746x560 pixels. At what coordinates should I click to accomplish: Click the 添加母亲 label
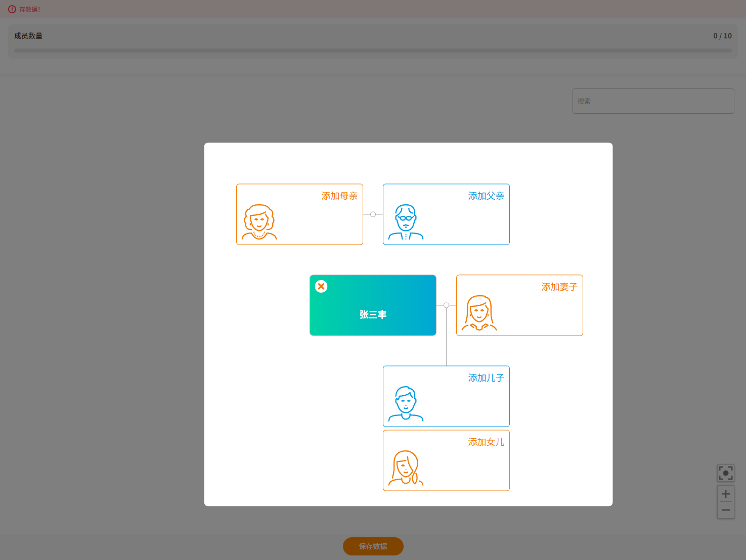339,196
